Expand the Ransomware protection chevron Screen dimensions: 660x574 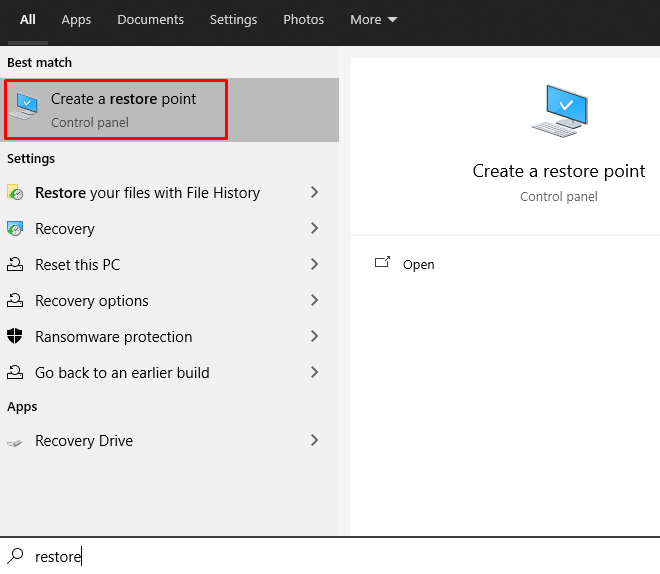pyautogui.click(x=314, y=336)
